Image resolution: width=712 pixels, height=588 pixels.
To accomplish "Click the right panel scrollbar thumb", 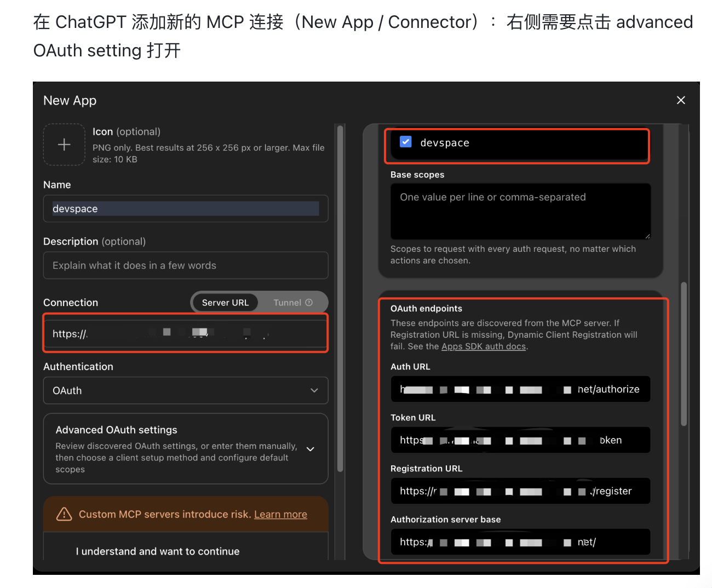I will pyautogui.click(x=684, y=354).
